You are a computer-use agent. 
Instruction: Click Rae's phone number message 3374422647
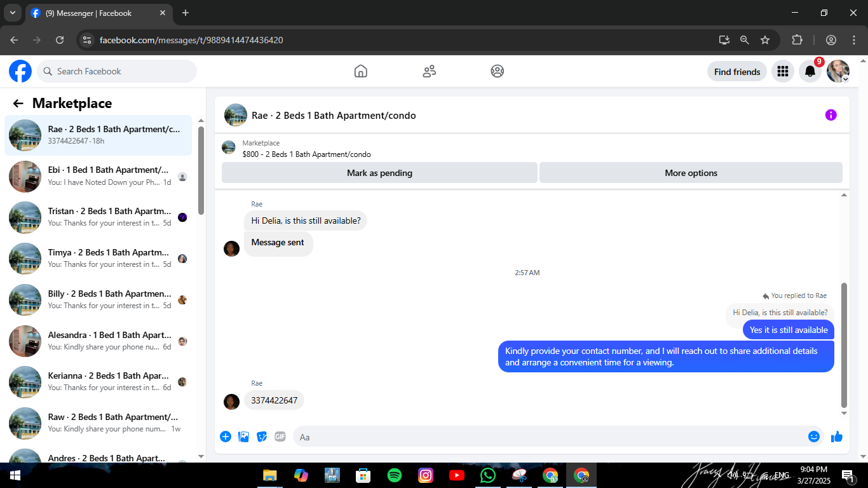(274, 400)
